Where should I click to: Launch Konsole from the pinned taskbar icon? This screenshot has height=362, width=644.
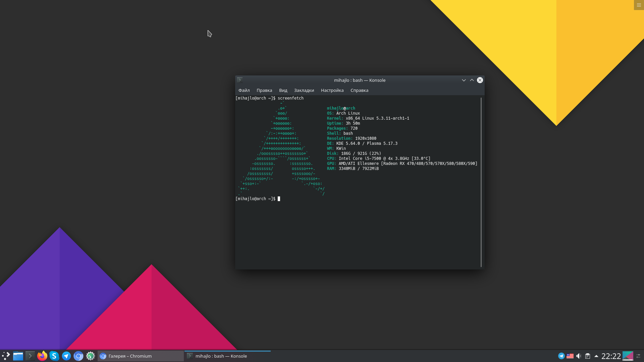[30, 356]
